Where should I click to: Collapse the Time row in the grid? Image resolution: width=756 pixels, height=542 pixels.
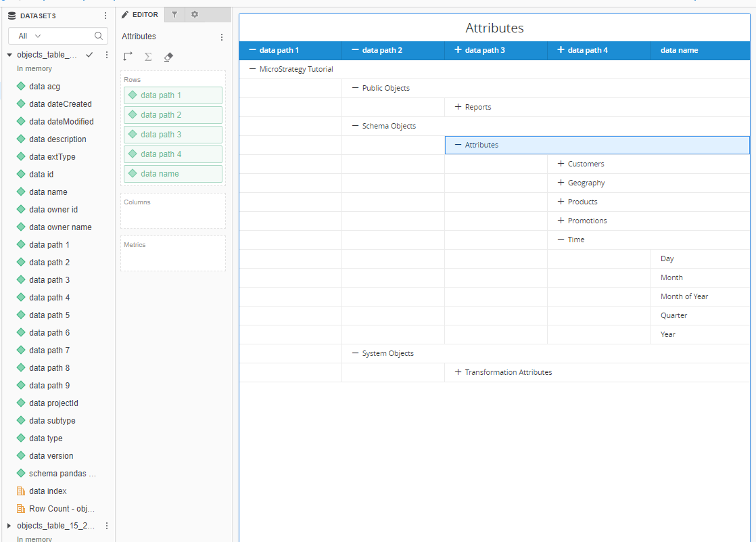[561, 240]
